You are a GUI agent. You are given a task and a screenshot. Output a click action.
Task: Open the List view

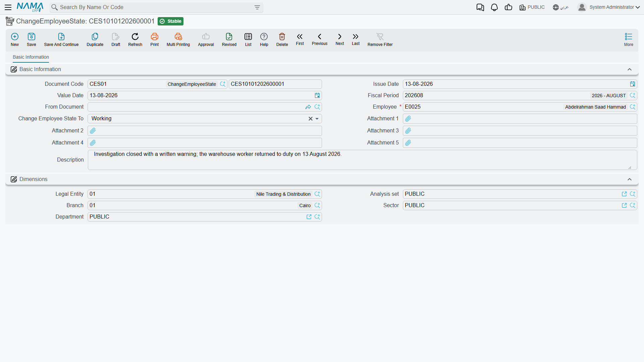[x=248, y=40]
